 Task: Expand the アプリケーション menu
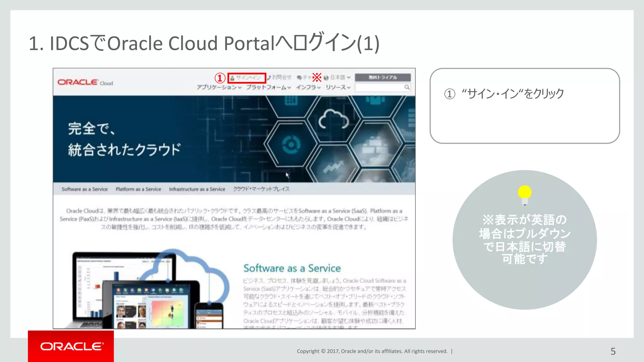pos(219,87)
